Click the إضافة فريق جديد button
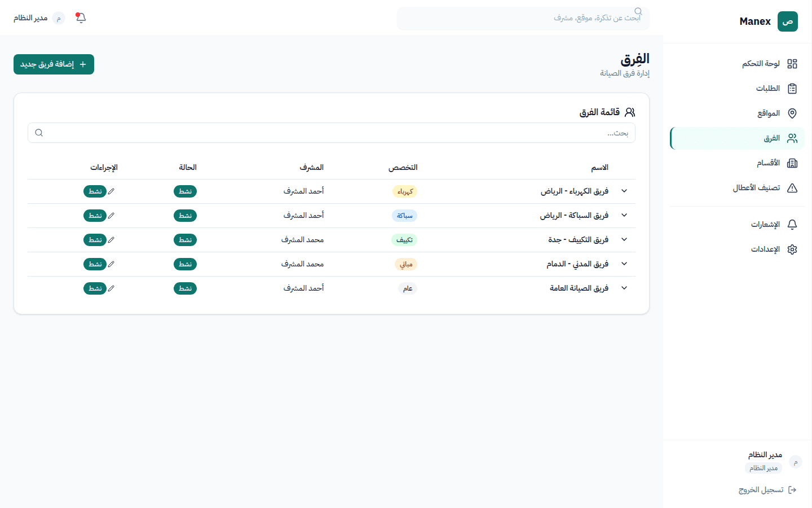Screen dimensions: 812x508 (54, 64)
